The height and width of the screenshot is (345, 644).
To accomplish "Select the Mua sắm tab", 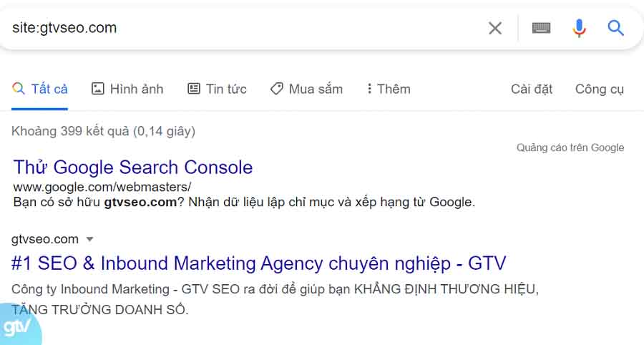I will (316, 89).
